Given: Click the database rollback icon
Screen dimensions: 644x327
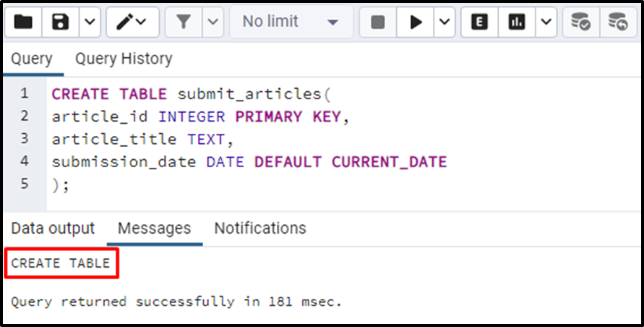Looking at the screenshot, I should tap(618, 22).
